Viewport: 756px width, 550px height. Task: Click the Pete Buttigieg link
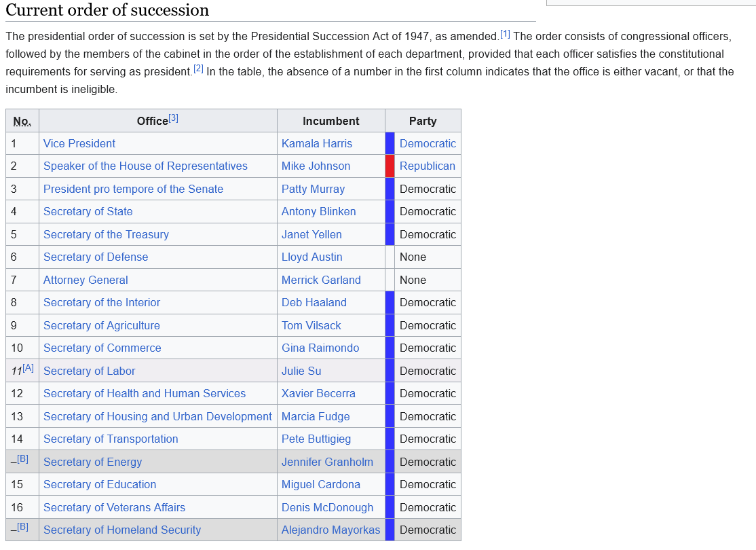[x=316, y=439]
